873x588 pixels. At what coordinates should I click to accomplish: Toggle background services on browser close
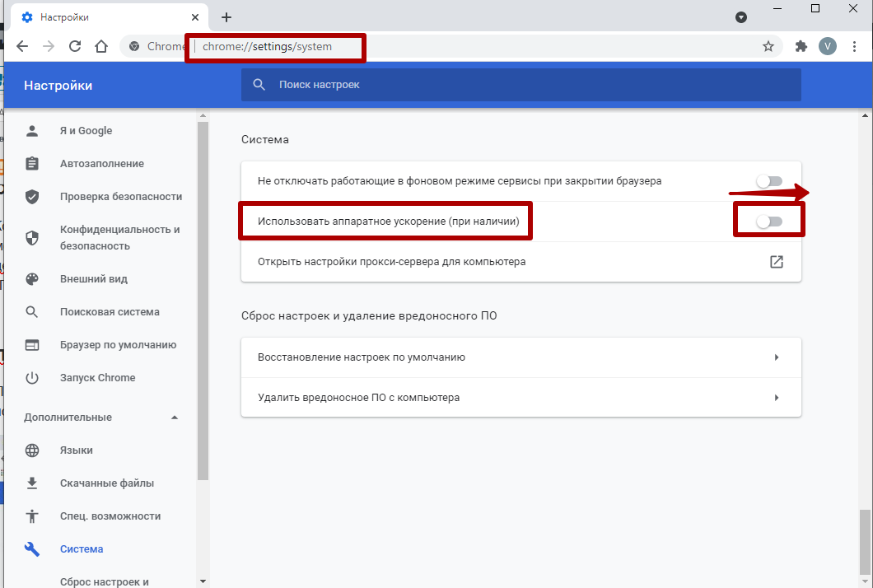tap(769, 181)
